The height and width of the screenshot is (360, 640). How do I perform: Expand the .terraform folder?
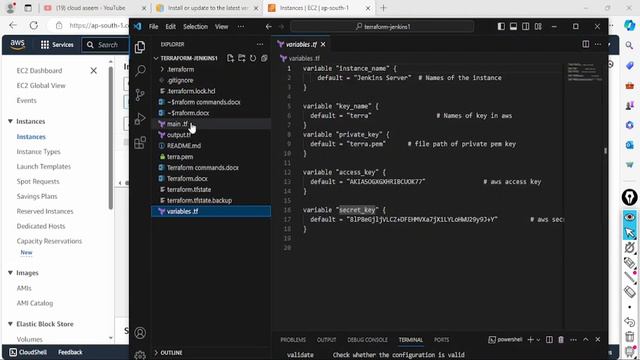(211, 69)
